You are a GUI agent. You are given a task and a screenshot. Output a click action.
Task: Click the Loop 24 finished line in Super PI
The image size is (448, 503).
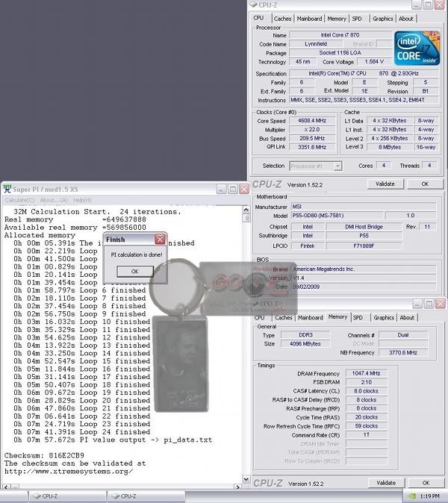click(x=82, y=432)
